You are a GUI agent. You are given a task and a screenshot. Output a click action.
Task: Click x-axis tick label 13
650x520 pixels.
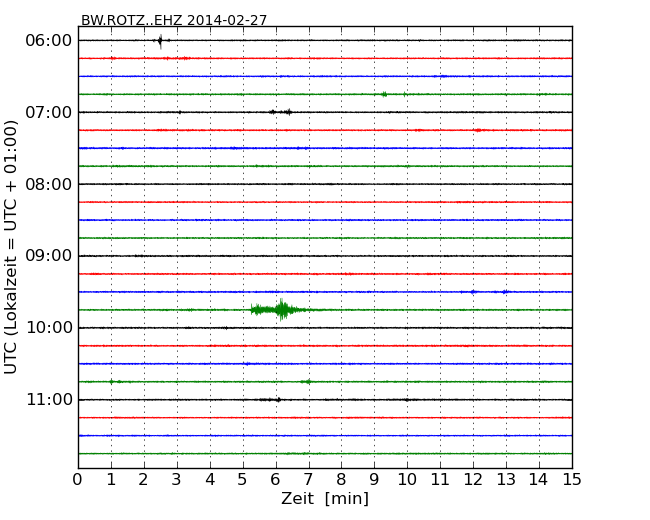click(x=506, y=479)
